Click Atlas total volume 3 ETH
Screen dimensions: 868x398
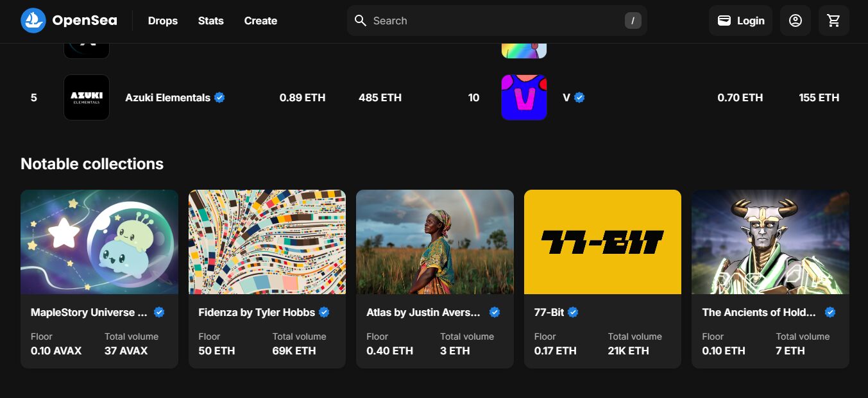point(455,351)
